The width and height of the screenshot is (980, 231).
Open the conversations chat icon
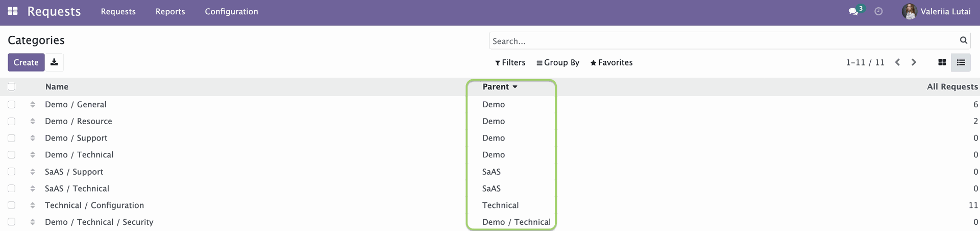853,11
